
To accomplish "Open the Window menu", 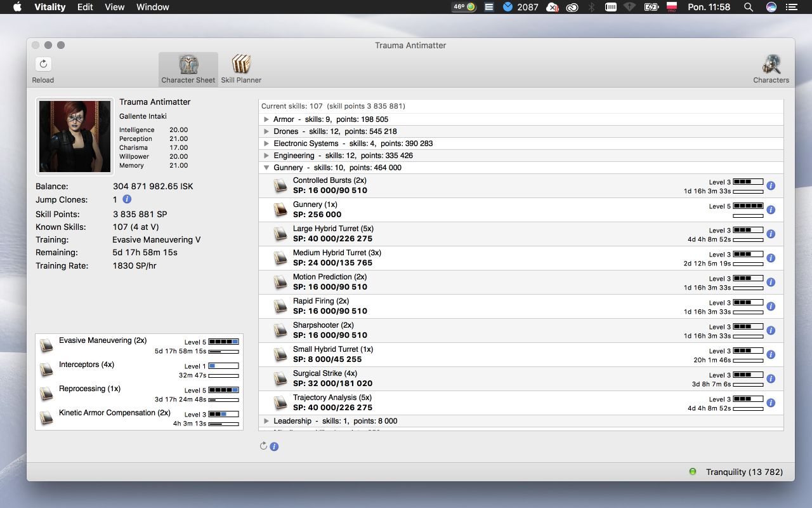I will pos(153,7).
